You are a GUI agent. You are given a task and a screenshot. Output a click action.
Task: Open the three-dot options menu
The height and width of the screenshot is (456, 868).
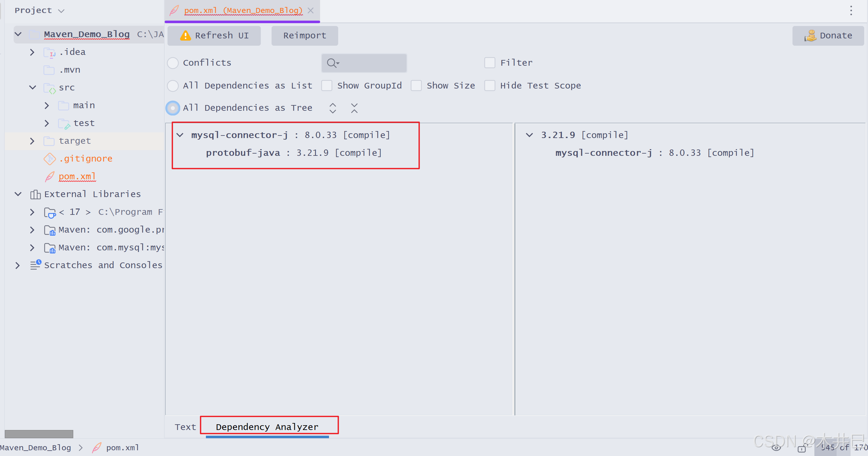point(851,11)
